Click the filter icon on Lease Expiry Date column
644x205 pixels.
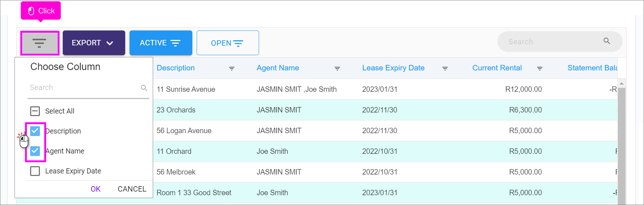tap(445, 69)
